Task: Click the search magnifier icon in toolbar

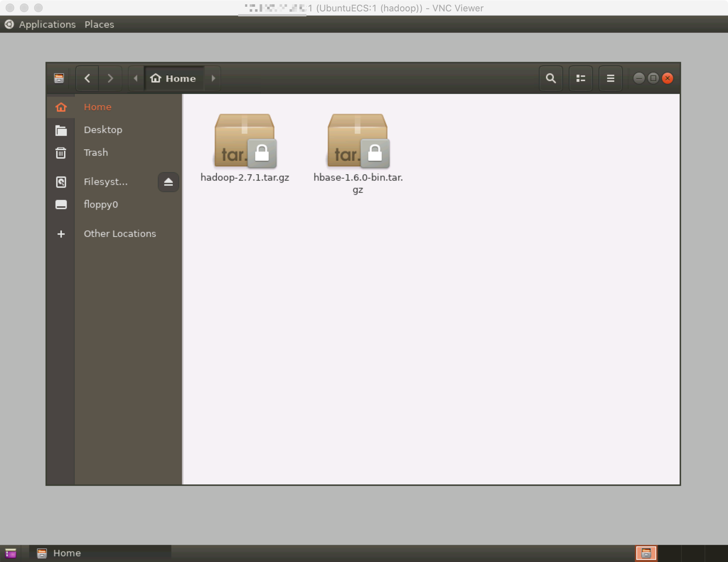Action: tap(551, 78)
